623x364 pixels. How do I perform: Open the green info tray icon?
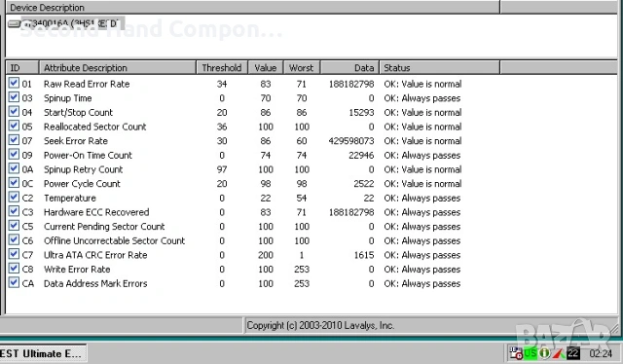544,353
